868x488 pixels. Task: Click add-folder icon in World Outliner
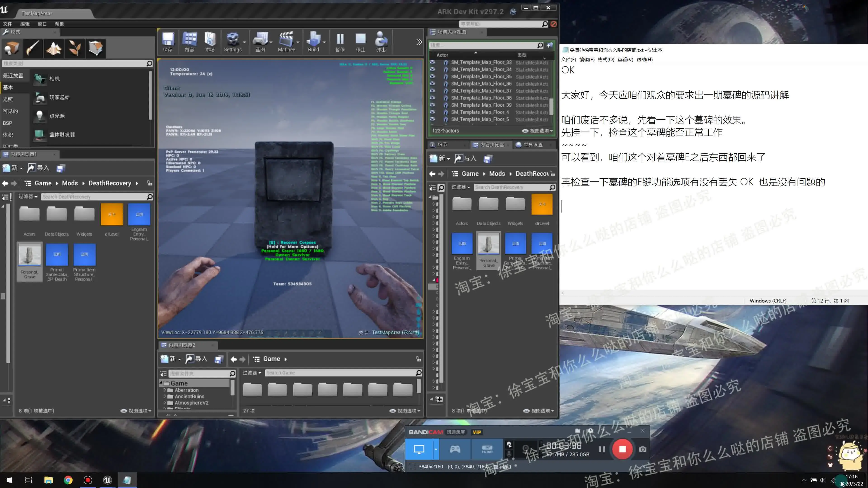[550, 45]
